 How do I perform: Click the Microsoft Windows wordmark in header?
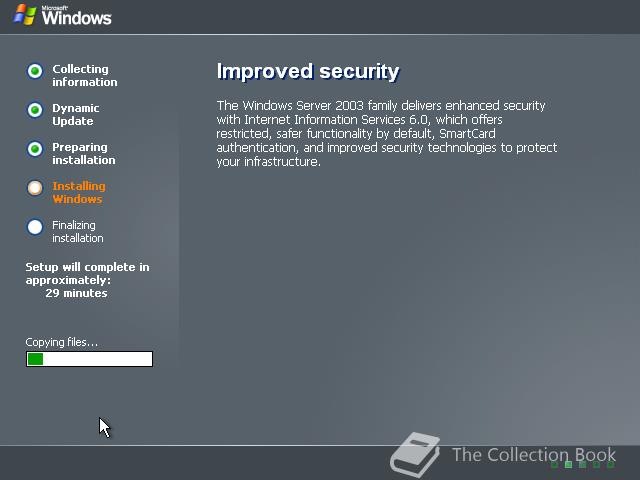pos(76,16)
